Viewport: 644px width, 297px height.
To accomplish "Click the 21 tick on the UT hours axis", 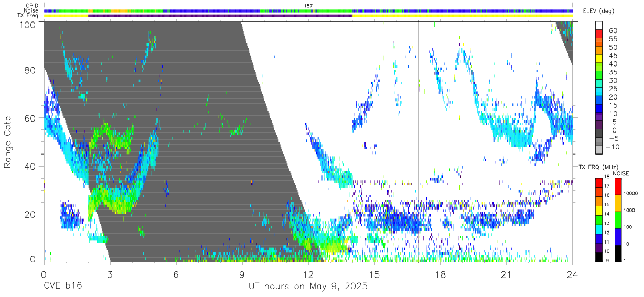I will click(x=507, y=274).
